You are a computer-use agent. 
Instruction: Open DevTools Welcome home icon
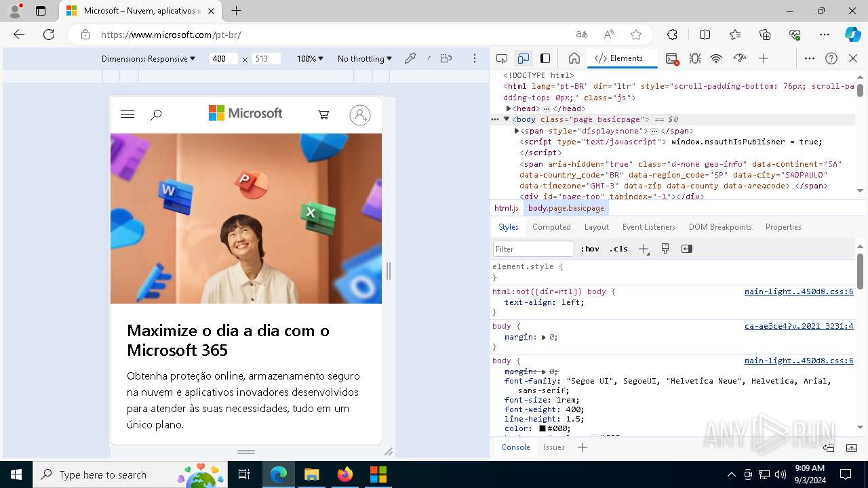tap(574, 58)
